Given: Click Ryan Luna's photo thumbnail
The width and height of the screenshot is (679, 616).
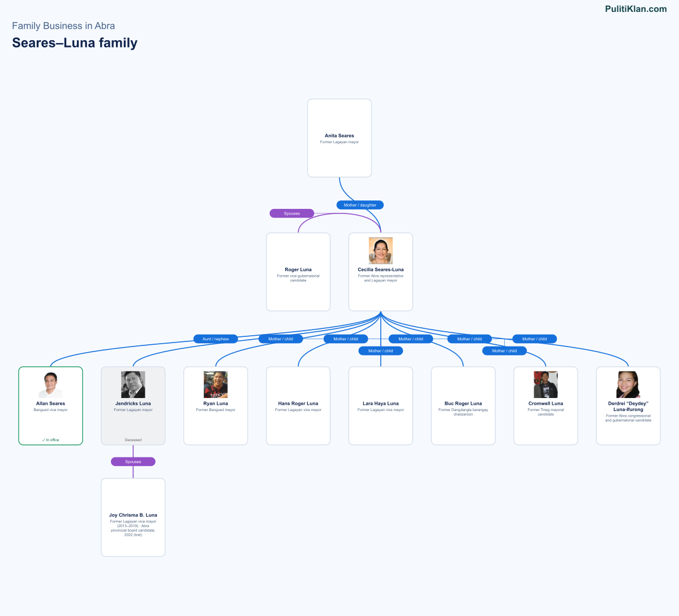Looking at the screenshot, I should pyautogui.click(x=216, y=385).
